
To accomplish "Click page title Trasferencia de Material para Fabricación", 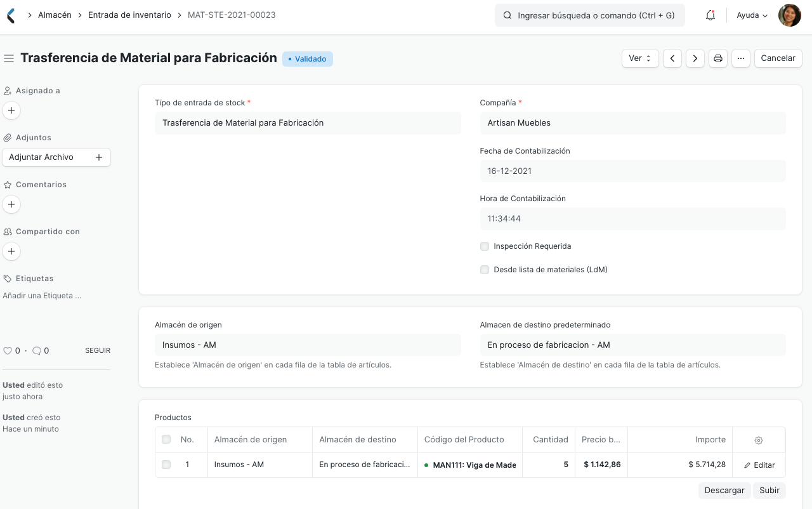I will (148, 58).
